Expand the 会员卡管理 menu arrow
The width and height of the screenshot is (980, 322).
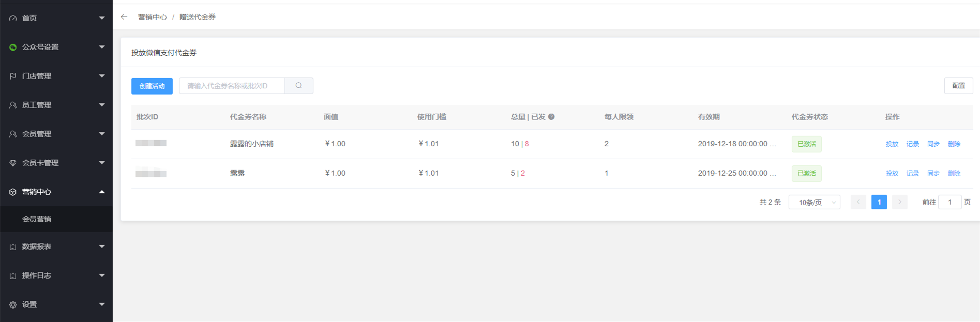(102, 163)
